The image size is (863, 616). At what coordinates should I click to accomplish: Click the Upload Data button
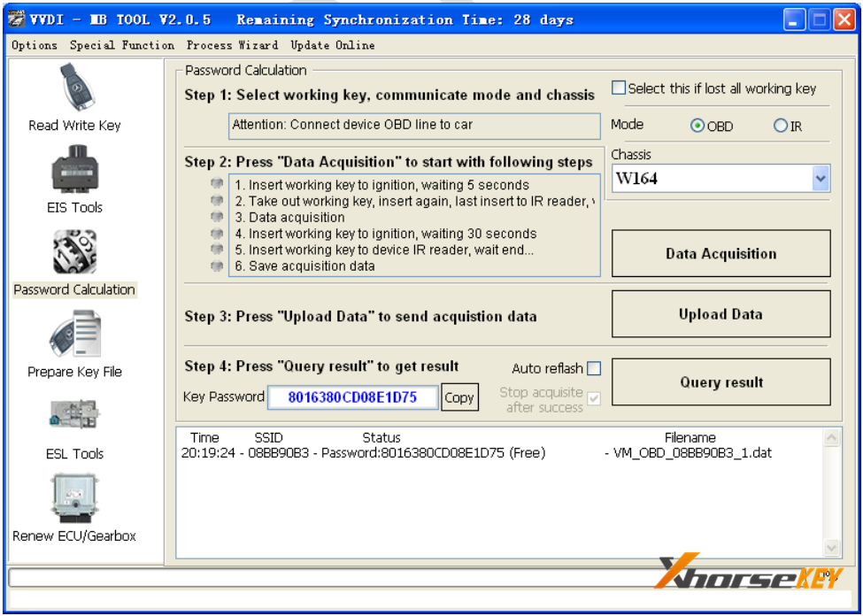pos(721,314)
